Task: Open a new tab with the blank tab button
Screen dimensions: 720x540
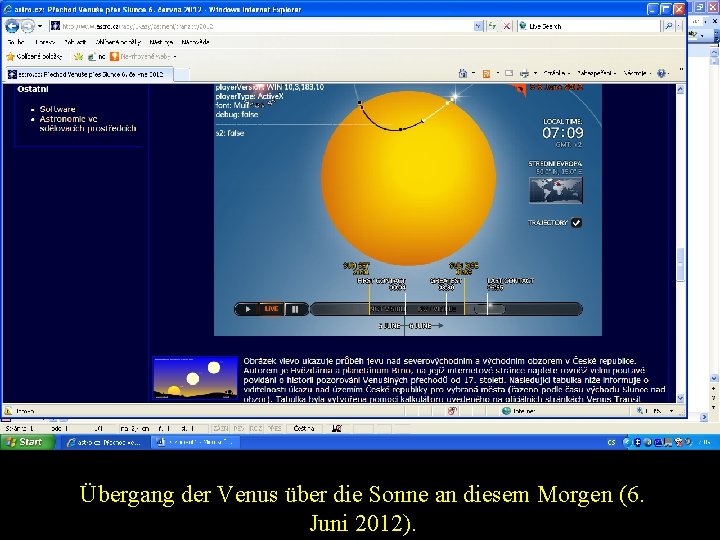Action: (x=182, y=74)
